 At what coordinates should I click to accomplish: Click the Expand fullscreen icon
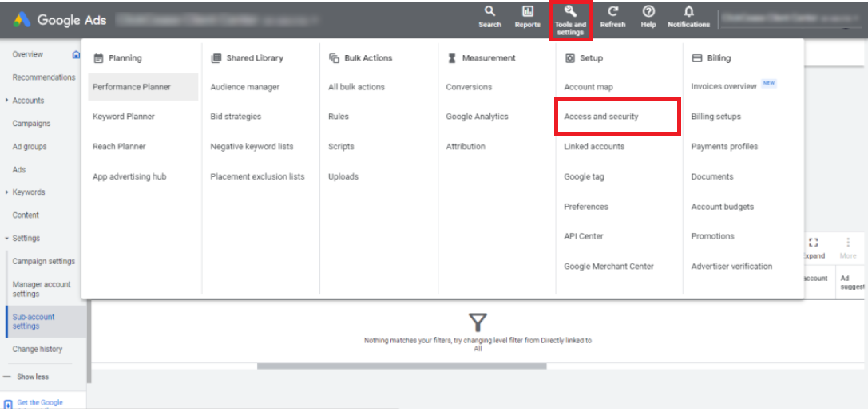point(813,243)
